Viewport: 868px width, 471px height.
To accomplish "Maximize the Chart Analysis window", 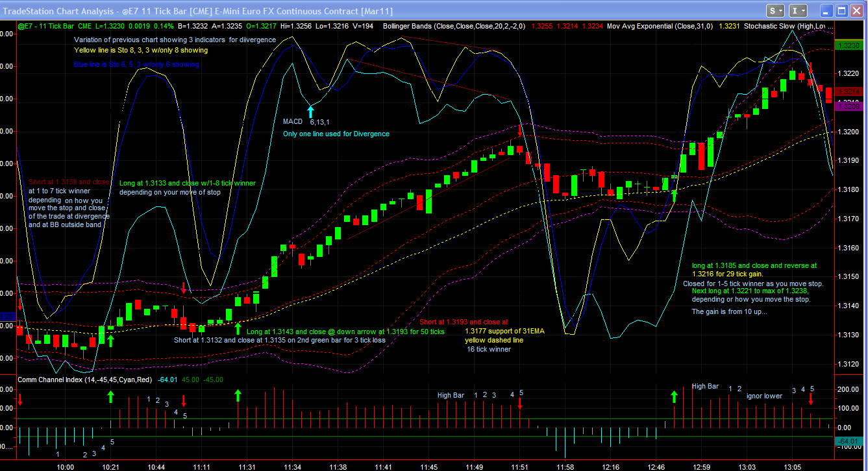I will [841, 10].
